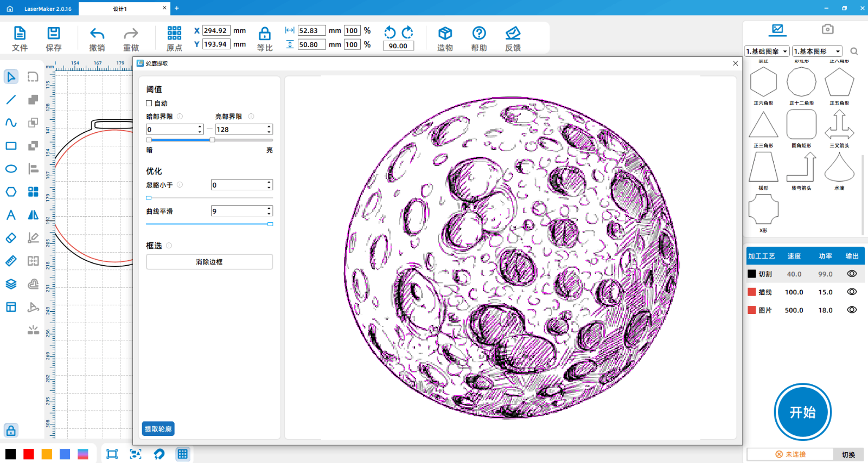The image size is (868, 463).
Task: Toggle visibility of the 图片 layer
Action: pyautogui.click(x=852, y=310)
